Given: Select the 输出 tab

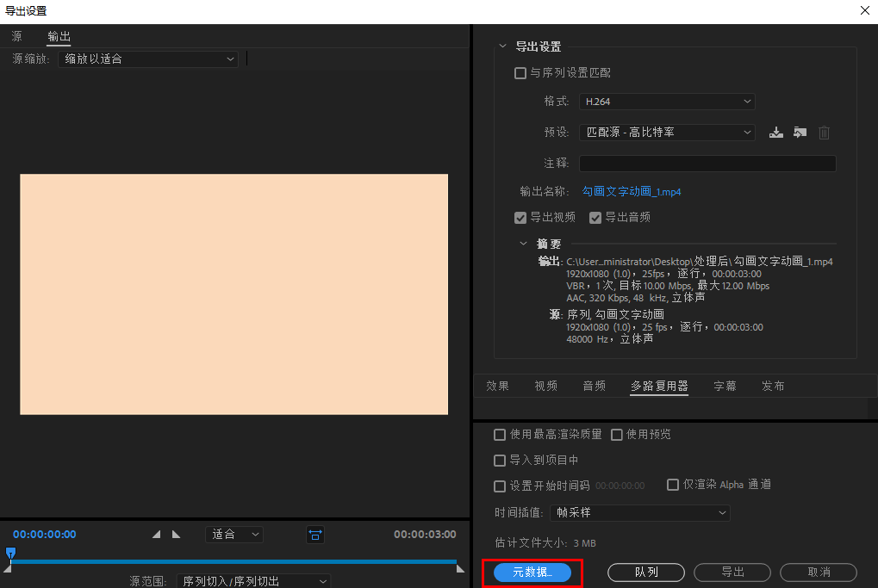Looking at the screenshot, I should point(59,37).
